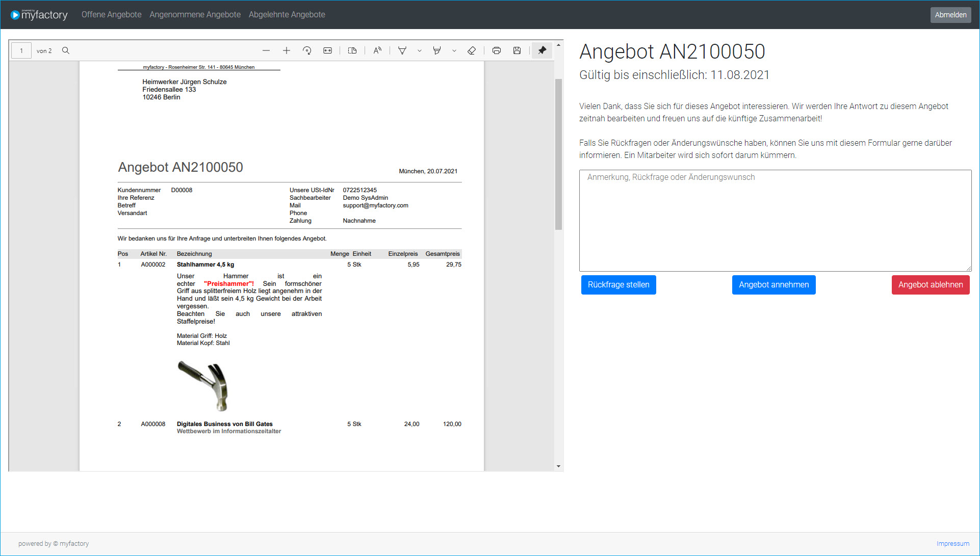The width and height of the screenshot is (980, 556).
Task: Open Angenommene Angebote tab
Action: [195, 14]
